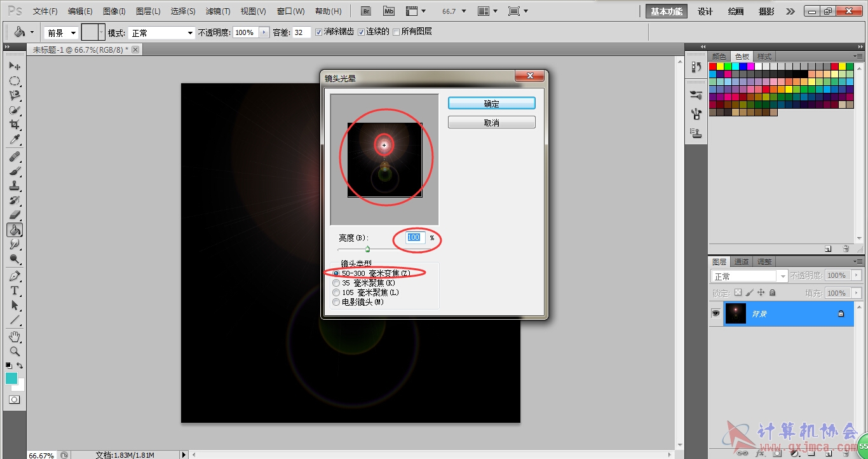The image size is (868, 459).
Task: Confirm the lens flare with 确定
Action: click(x=492, y=104)
